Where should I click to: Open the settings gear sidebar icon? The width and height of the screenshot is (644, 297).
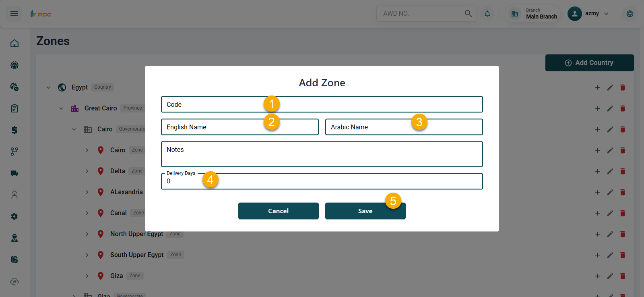(x=14, y=216)
